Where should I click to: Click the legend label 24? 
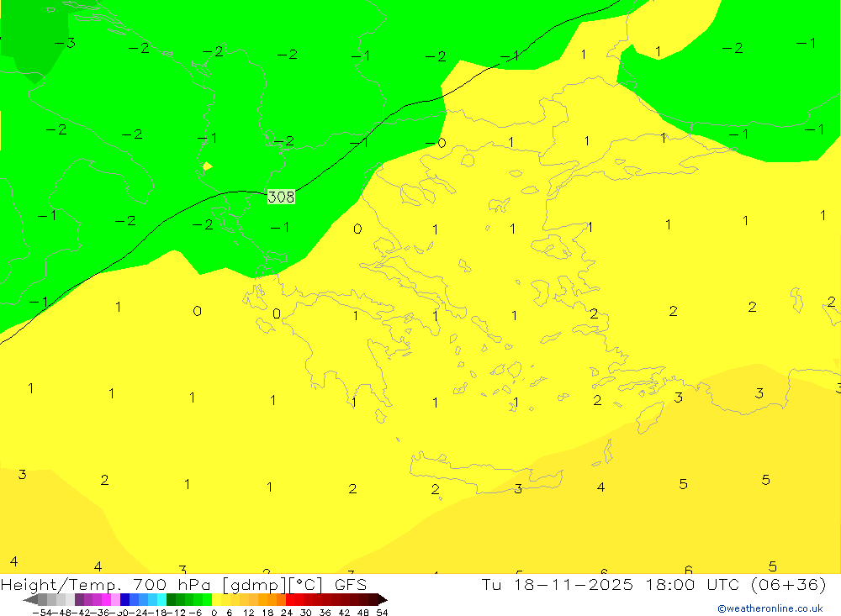point(287,613)
